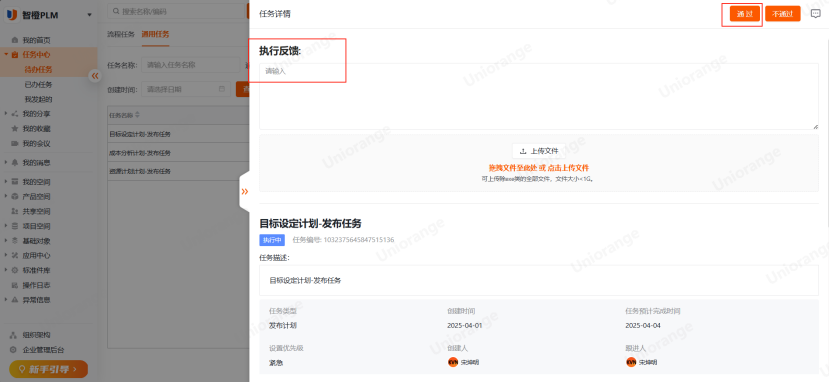Screen dimensions: 829x382
Task: Click the camera icon beside 我的会议
Action: (15, 143)
